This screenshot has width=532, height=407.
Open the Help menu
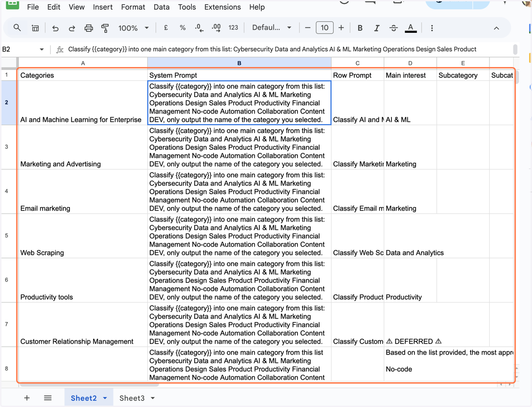pyautogui.click(x=257, y=7)
